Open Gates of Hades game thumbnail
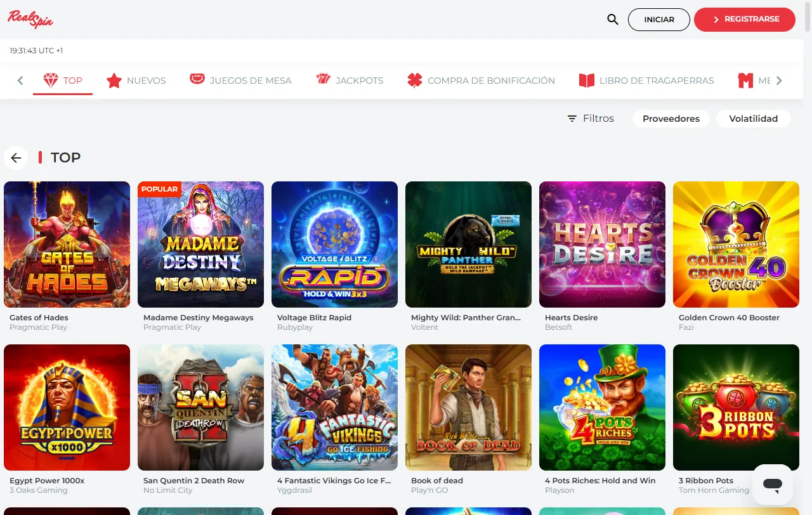Image resolution: width=812 pixels, height=515 pixels. pos(67,244)
